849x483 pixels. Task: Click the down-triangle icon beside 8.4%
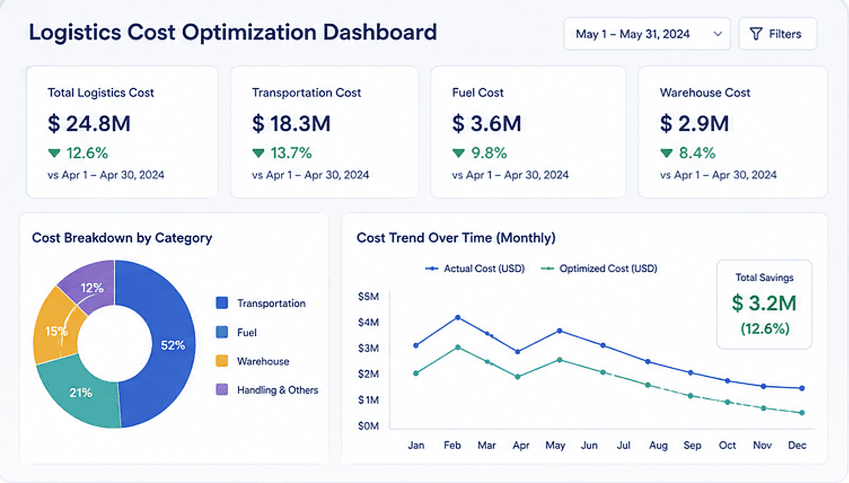click(x=667, y=153)
